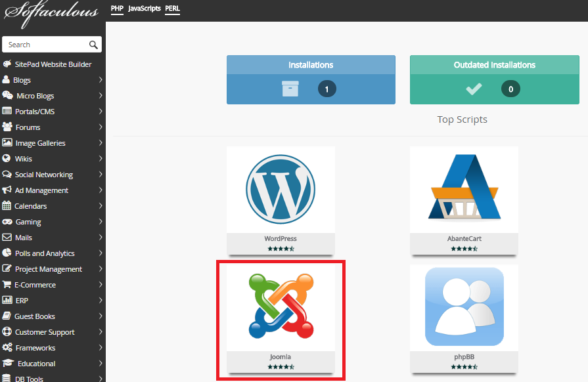
Task: Click the Installations archive box icon
Action: (x=290, y=89)
